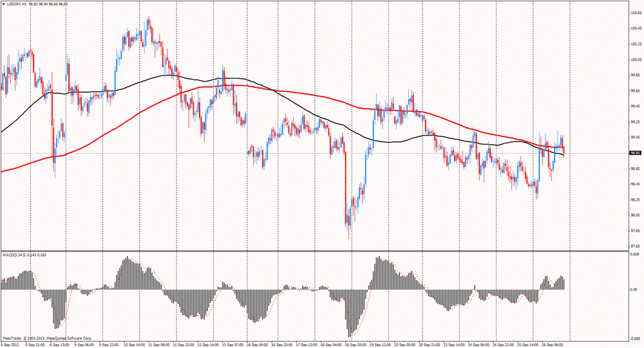Click the '6 Sep 13:00' time axis label
644x348 pixels.
click(59, 345)
